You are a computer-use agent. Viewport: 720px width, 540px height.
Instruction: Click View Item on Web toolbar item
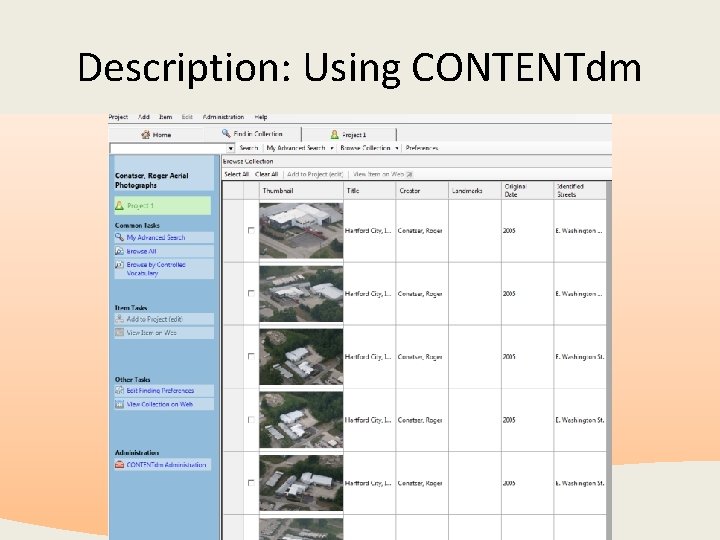click(378, 174)
